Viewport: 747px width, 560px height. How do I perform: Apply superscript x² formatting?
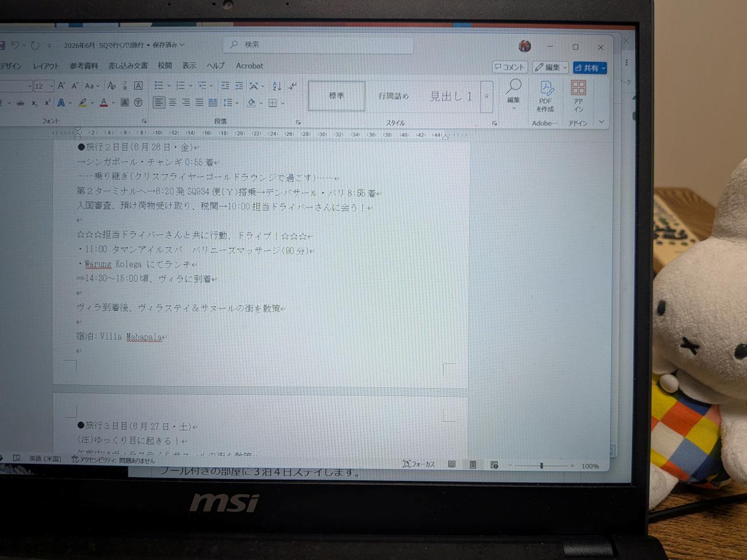(x=47, y=103)
